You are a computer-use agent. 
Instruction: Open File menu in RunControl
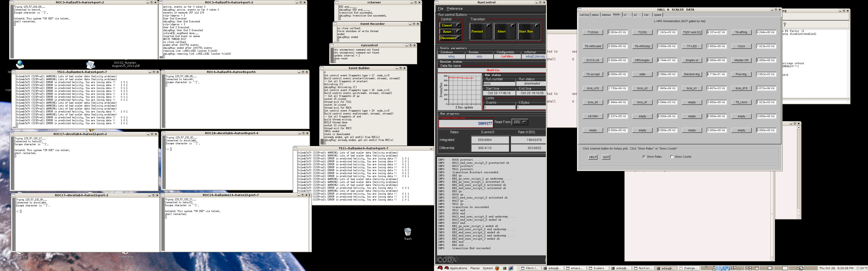click(x=440, y=9)
